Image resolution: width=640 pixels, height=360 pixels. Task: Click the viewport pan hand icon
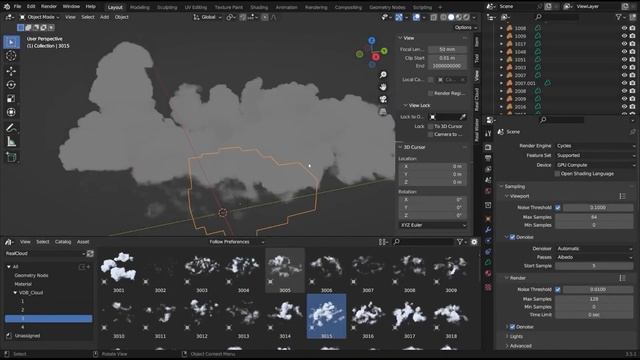[383, 87]
